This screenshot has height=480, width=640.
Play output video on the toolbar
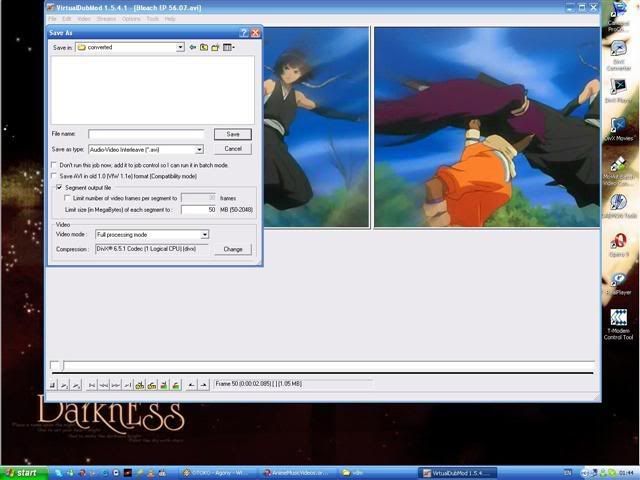coord(76,384)
